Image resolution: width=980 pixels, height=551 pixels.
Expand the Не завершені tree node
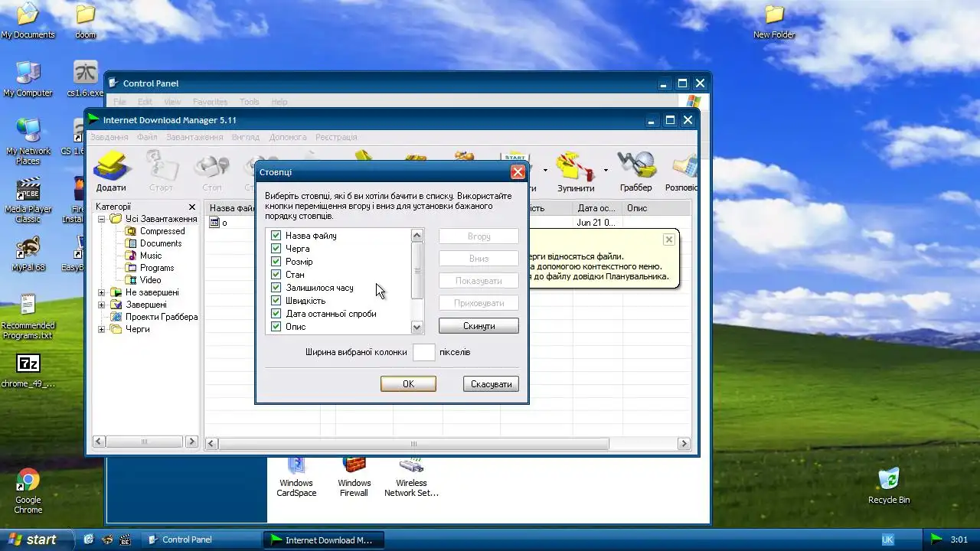click(102, 292)
